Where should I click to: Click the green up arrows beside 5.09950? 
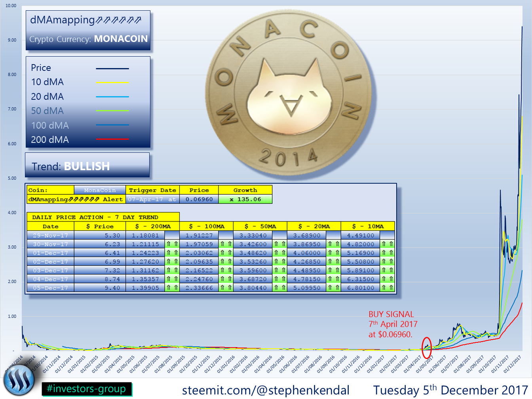[x=333, y=288]
